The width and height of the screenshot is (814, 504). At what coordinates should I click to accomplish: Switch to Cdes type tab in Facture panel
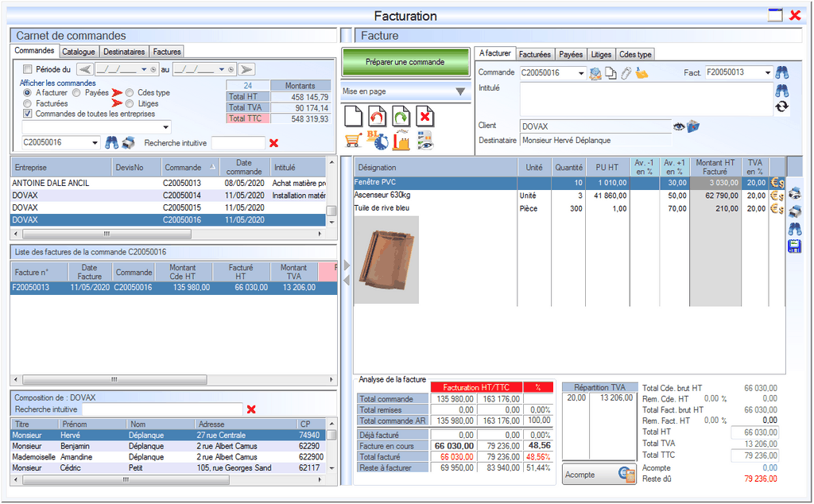click(635, 54)
